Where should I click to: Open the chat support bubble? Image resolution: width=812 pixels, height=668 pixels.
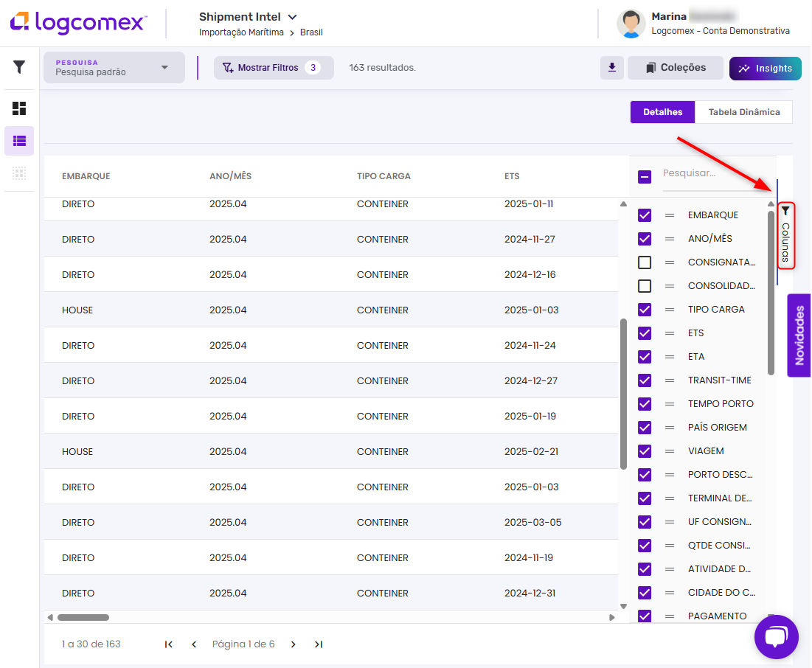(x=776, y=637)
